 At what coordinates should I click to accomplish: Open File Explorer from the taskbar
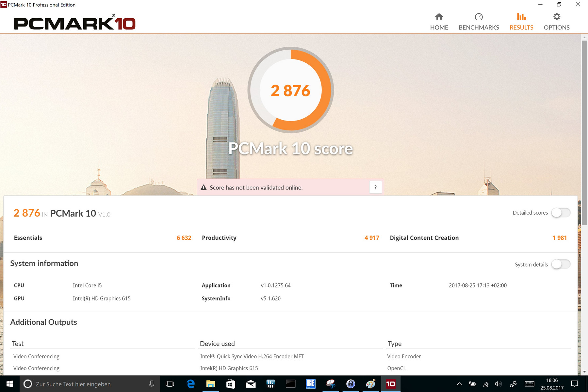(x=211, y=384)
